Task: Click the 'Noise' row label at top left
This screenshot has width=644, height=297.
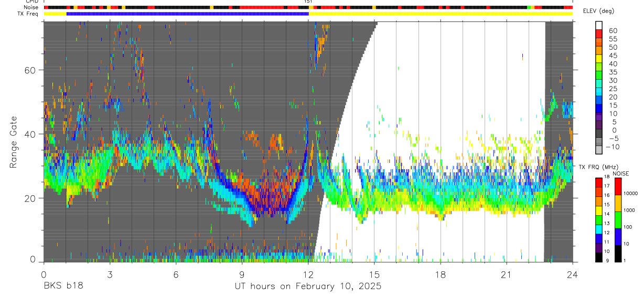Action: 30,7
